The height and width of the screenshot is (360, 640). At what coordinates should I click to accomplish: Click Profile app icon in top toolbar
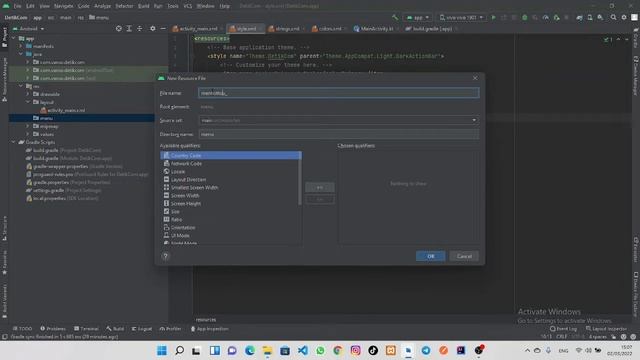546,18
